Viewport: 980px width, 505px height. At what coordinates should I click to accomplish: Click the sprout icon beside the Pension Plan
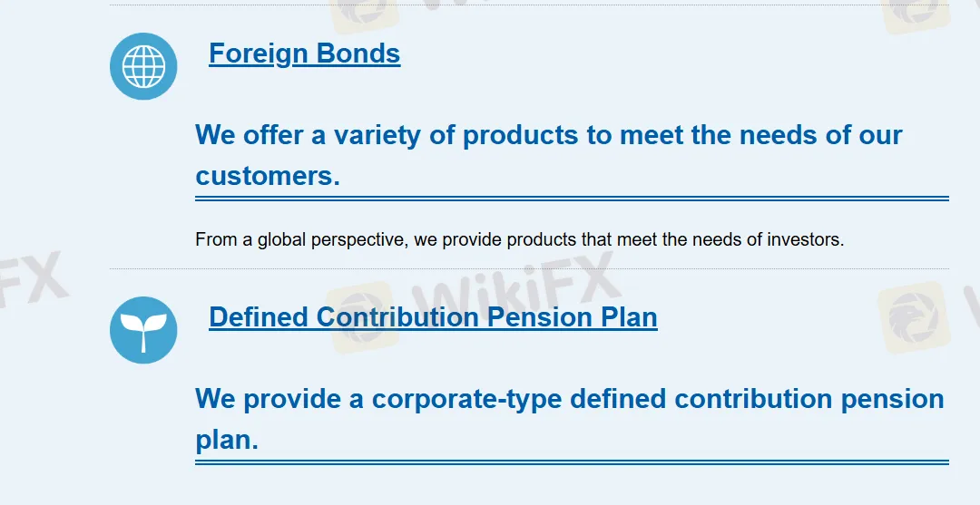click(143, 330)
